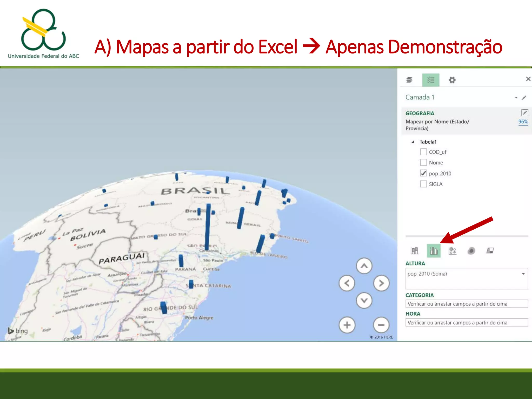
Task: Open pop_2010 (Soma) aggregation dropdown
Action: tap(523, 274)
